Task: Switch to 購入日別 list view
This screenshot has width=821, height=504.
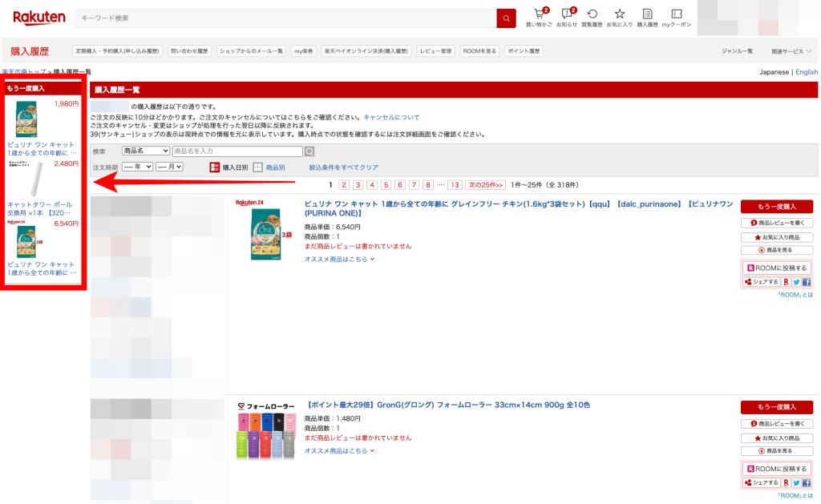Action: [x=229, y=167]
